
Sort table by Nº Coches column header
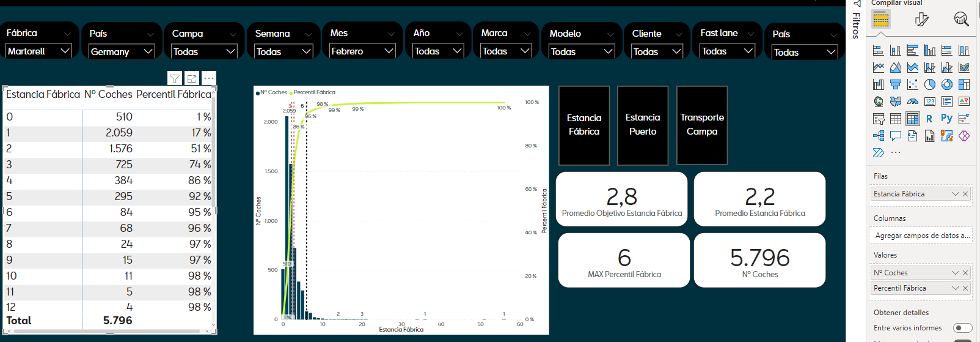coord(108,94)
